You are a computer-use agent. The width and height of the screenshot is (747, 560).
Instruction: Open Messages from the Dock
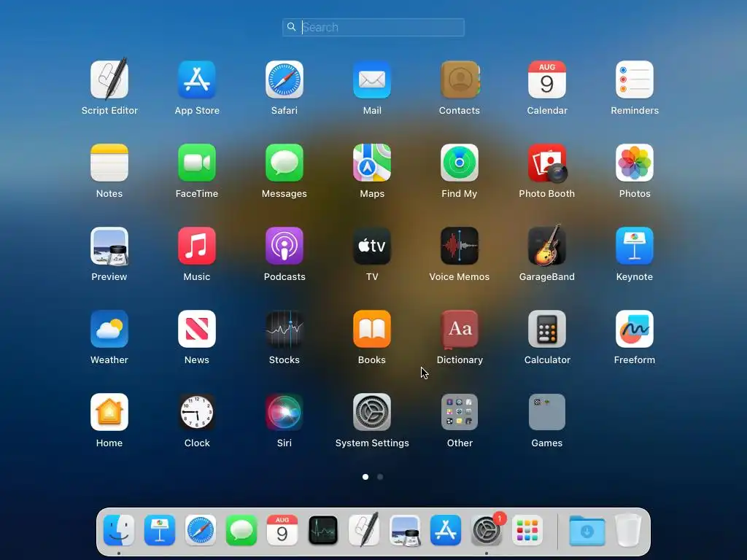coord(241,530)
